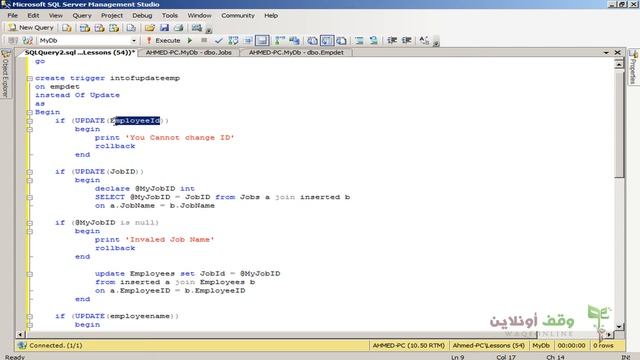Image resolution: width=640 pixels, height=360 pixels.
Task: Open the Properties side panel
Action: (633, 66)
